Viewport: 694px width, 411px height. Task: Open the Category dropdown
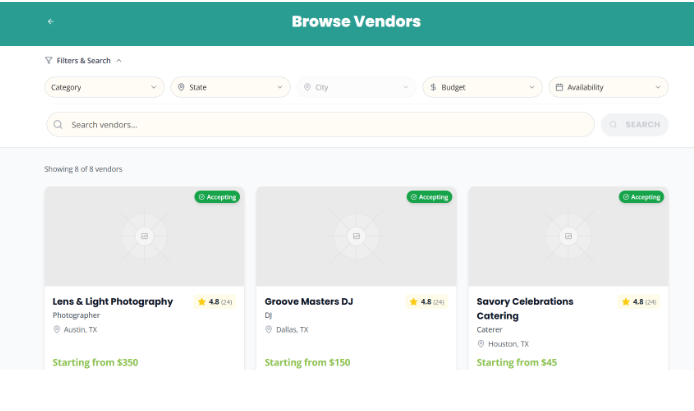(x=104, y=87)
